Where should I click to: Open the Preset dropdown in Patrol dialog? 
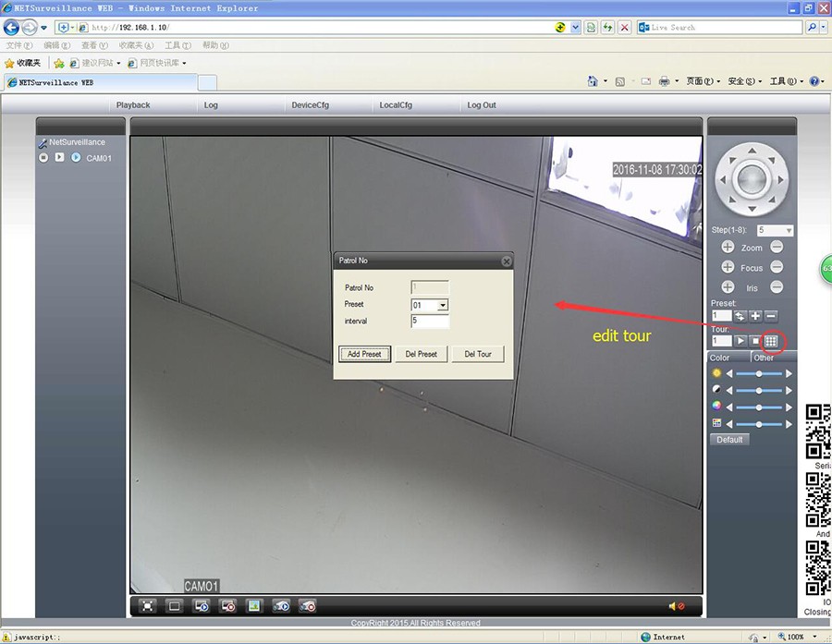pyautogui.click(x=443, y=305)
